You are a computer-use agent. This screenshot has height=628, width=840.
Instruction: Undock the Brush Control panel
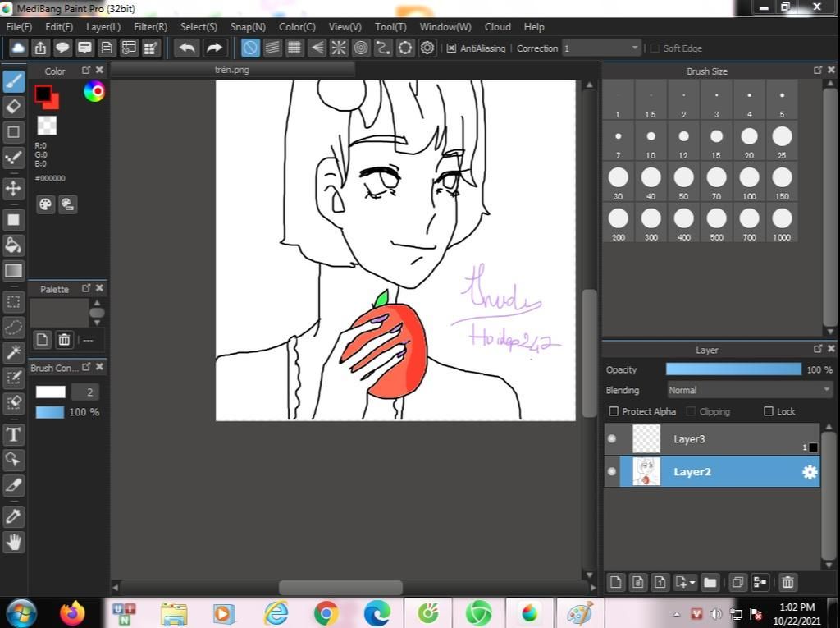[x=85, y=367]
